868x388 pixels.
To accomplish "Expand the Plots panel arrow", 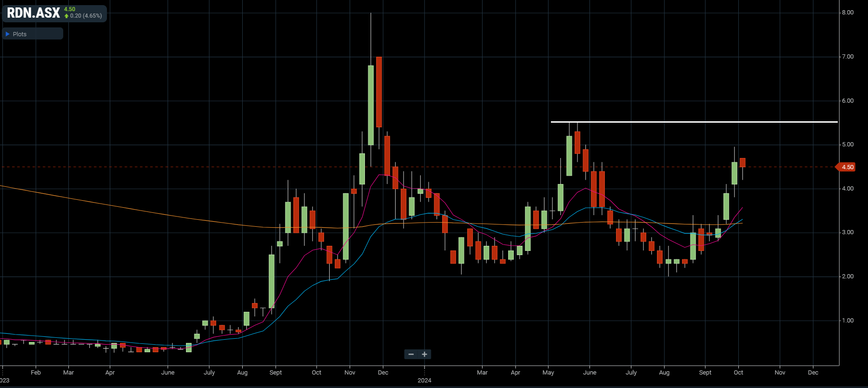I will (x=7, y=34).
